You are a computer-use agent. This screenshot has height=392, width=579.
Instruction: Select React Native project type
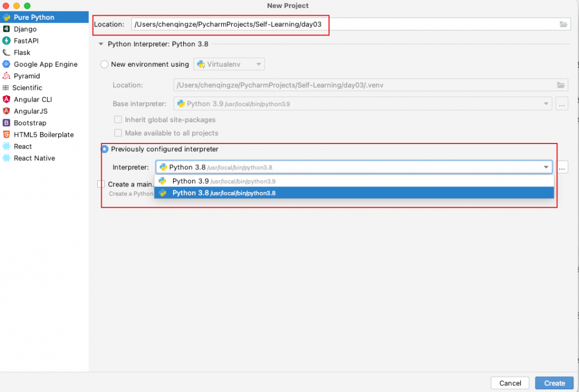(44, 158)
